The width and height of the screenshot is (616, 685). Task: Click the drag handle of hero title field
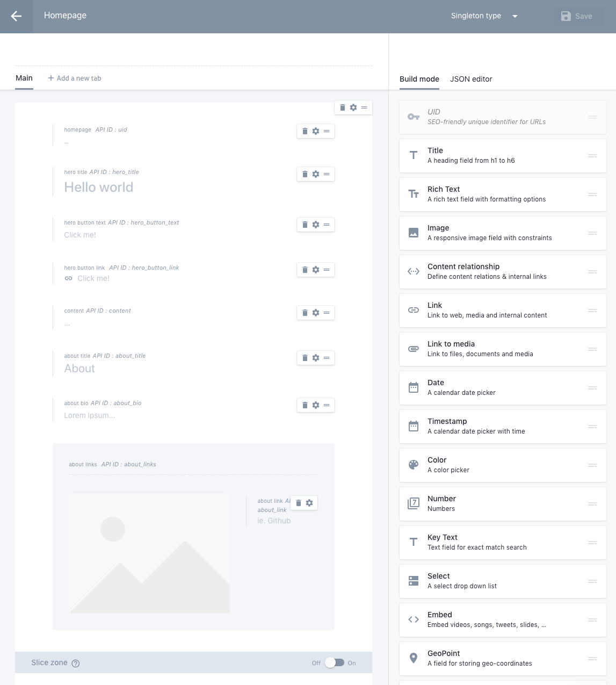(x=327, y=174)
